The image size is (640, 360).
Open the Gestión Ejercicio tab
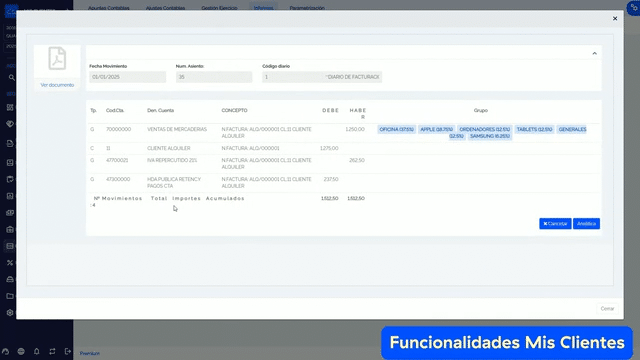click(219, 8)
